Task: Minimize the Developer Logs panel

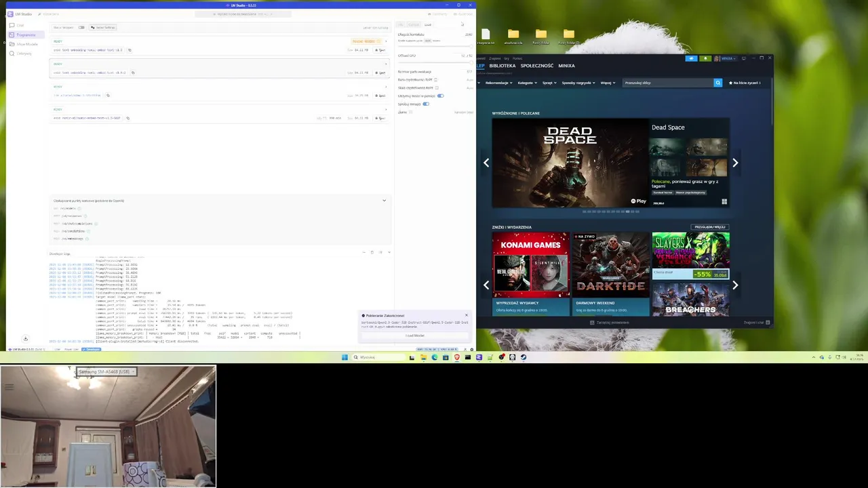Action: click(363, 252)
